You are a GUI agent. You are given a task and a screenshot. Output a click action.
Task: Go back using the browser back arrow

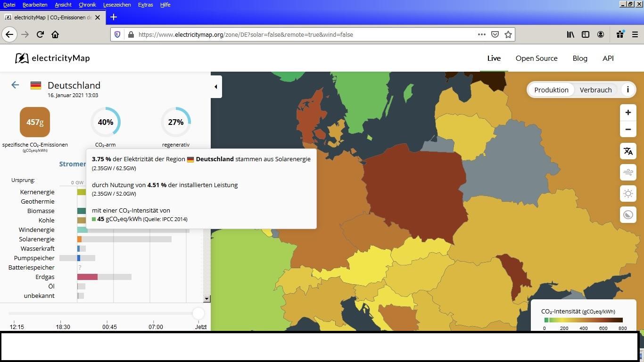coord(9,34)
